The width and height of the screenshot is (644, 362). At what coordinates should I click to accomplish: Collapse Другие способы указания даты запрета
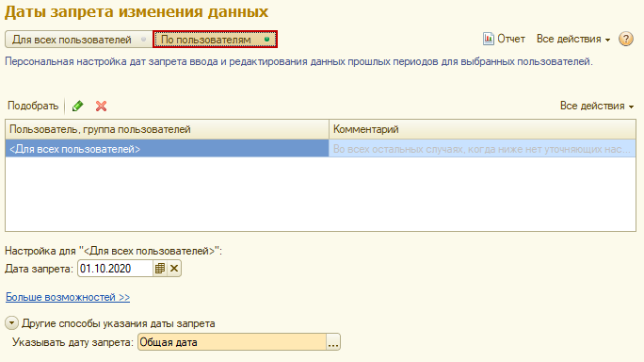[11, 323]
